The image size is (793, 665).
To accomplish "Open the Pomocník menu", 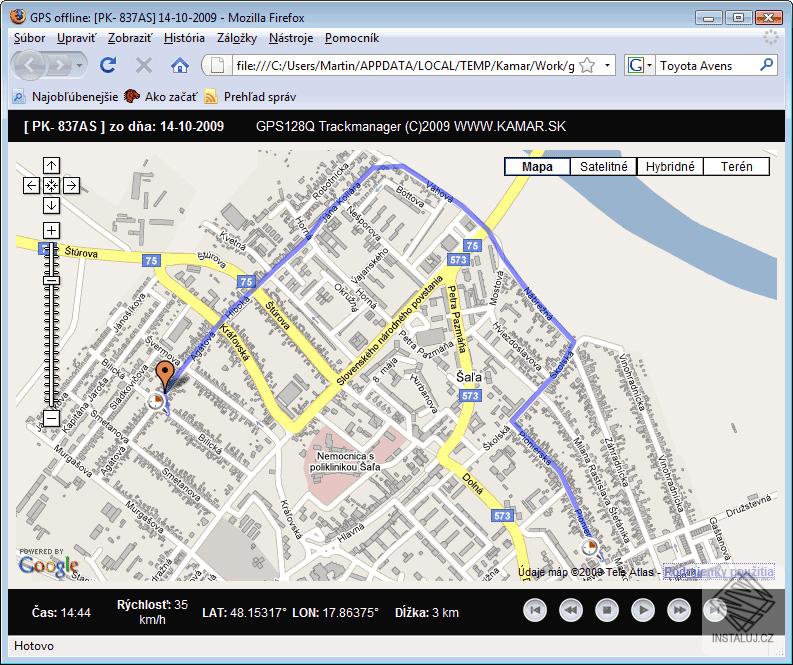I will (352, 38).
